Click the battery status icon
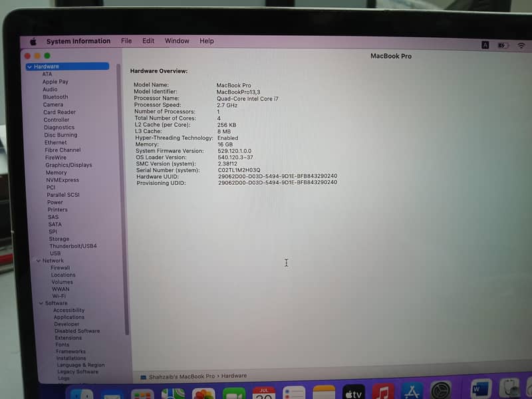This screenshot has width=532, height=399. 503,45
